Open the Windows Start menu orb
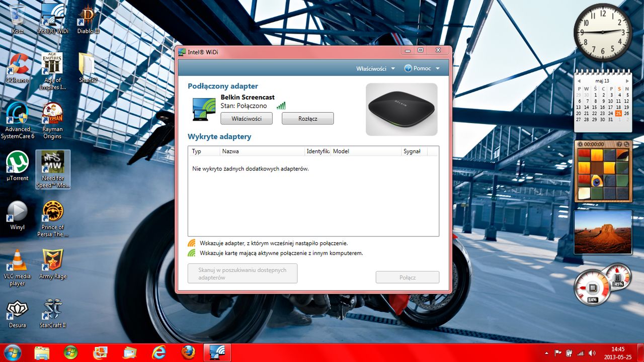 [x=12, y=352]
